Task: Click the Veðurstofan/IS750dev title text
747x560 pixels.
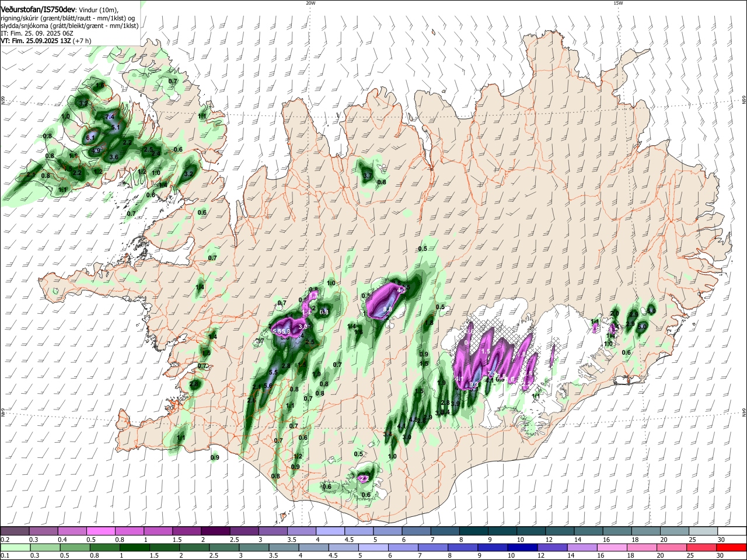Action: (x=38, y=9)
